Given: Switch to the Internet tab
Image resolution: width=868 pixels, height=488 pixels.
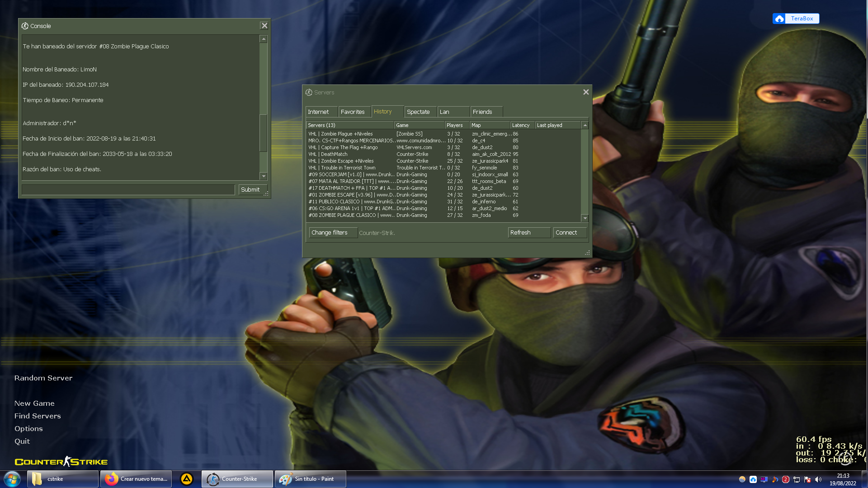Looking at the screenshot, I should [321, 112].
